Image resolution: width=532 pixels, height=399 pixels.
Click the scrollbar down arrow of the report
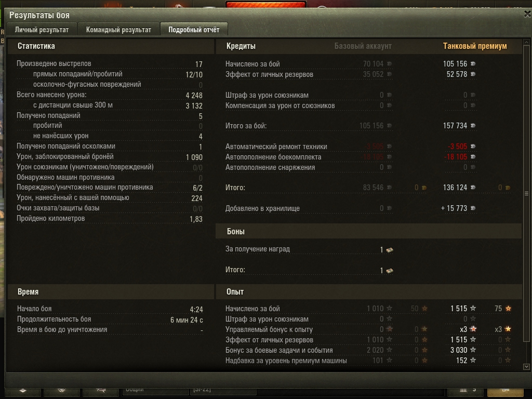527,366
